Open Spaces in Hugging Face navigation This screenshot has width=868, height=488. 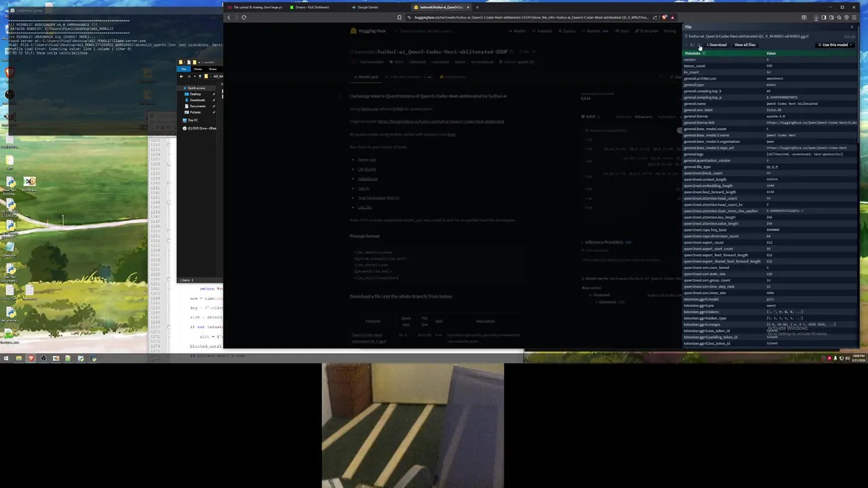pos(568,31)
